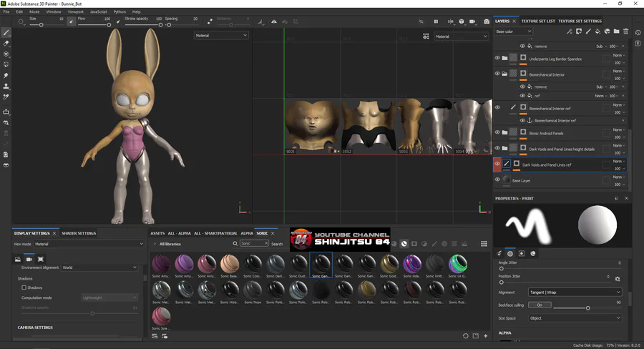The height and width of the screenshot is (349, 644).
Task: Open the Log panel icon in right dock
Action: (x=638, y=43)
